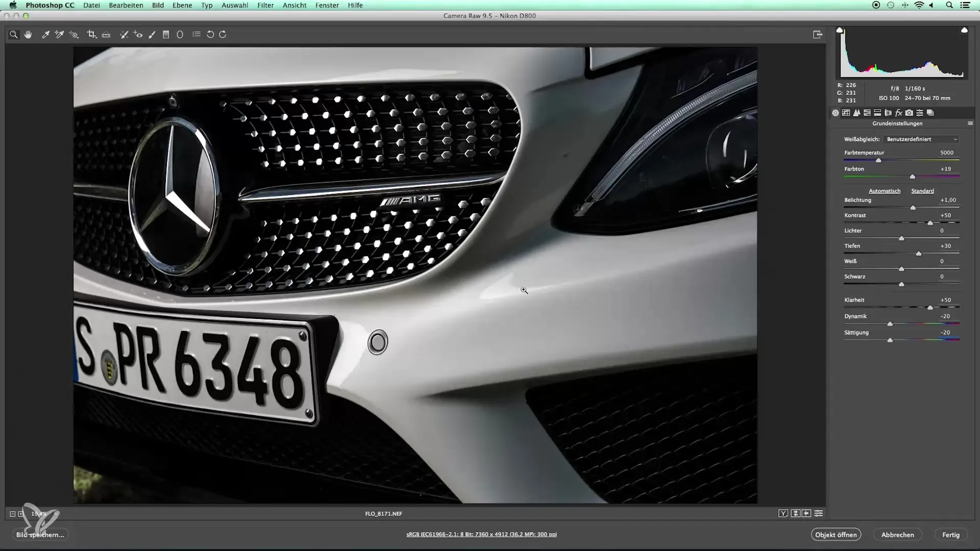This screenshot has height=551, width=980.
Task: Select the Spot Removal brush tool
Action: (124, 35)
